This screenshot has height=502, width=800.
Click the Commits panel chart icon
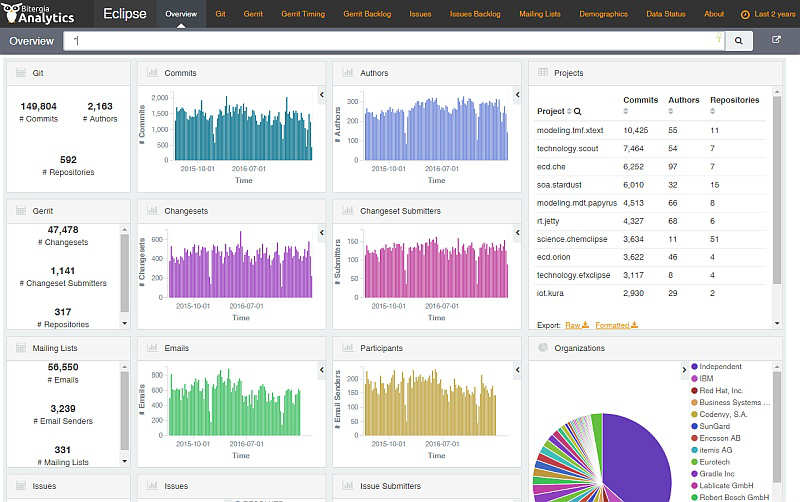tap(152, 72)
